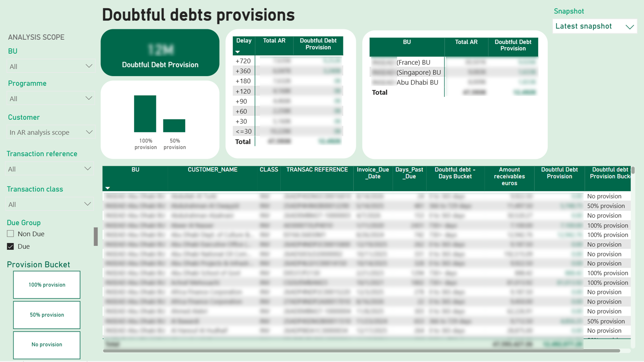644x362 pixels.
Task: Select the 50% provision bucket button
Action: 47,315
